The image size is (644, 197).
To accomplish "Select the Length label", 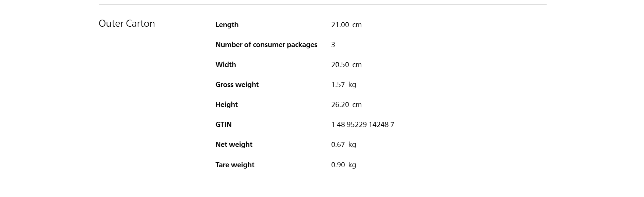I will click(x=227, y=25).
